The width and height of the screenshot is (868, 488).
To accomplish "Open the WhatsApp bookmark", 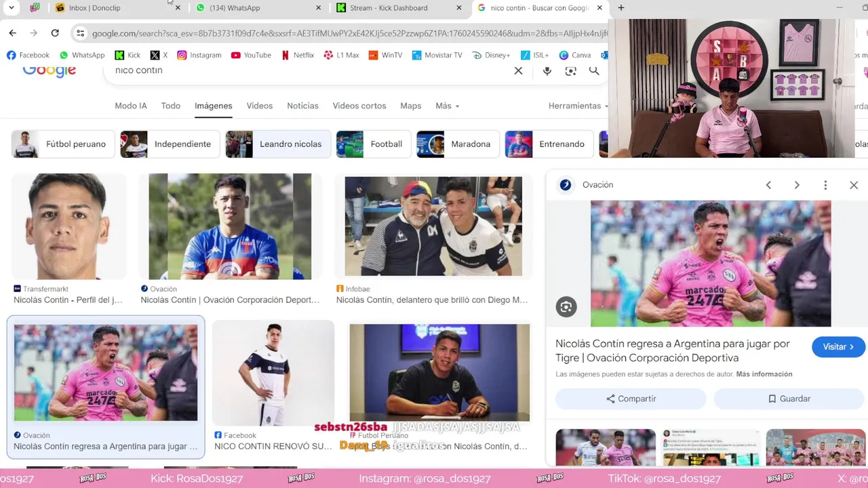I will pos(82,55).
